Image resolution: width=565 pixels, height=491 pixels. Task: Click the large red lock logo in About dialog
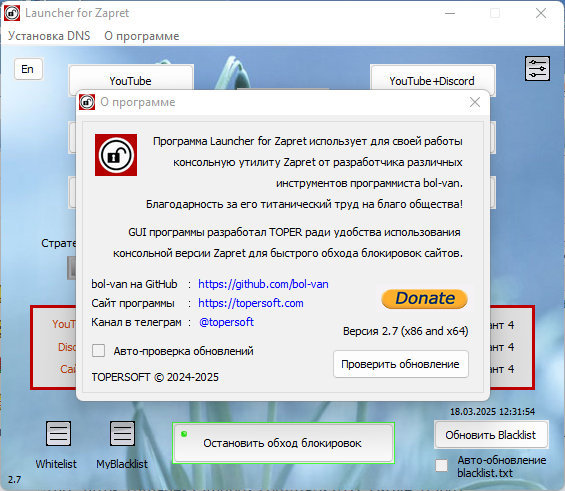click(x=116, y=155)
